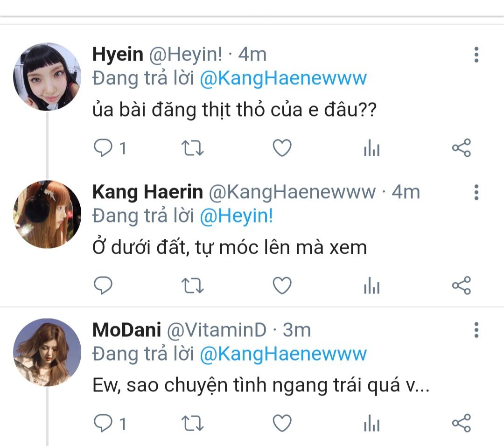The width and height of the screenshot is (504, 446).
Task: Open more options on Hyein's tweet
Action: [x=476, y=55]
